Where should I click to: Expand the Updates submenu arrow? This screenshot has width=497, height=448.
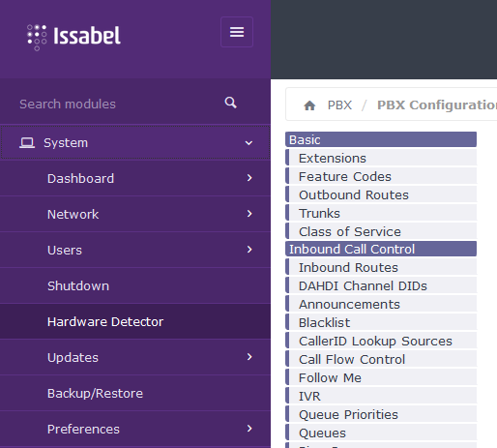[x=249, y=357]
